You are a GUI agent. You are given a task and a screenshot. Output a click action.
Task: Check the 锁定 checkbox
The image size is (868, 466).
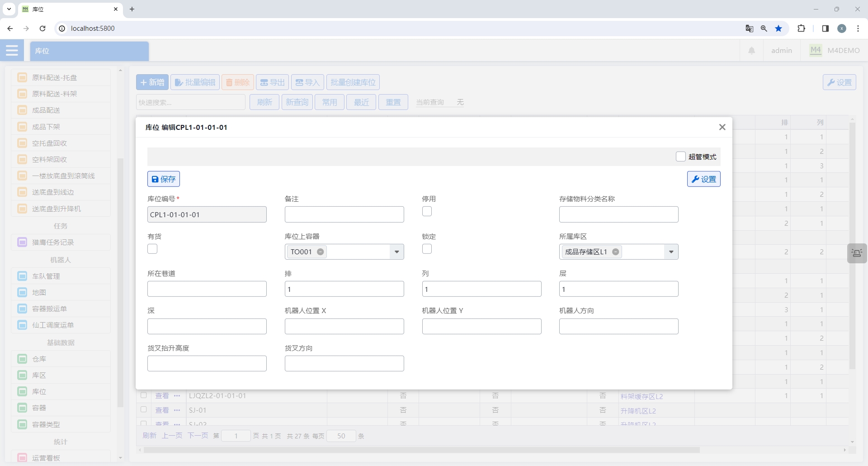427,249
